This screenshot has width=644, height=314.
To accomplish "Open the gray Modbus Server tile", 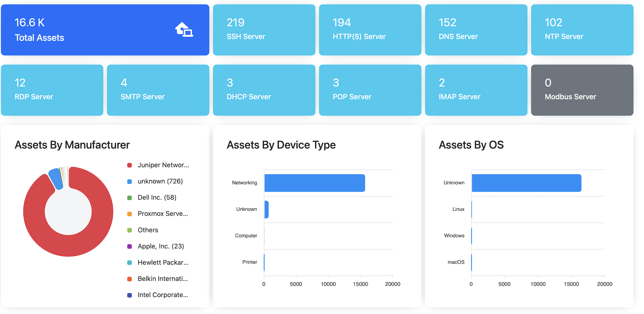I will (582, 90).
